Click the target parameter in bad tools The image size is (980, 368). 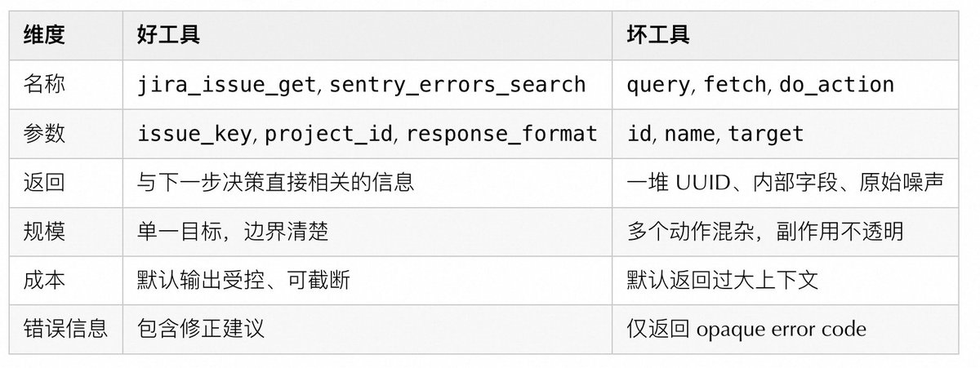tap(766, 133)
